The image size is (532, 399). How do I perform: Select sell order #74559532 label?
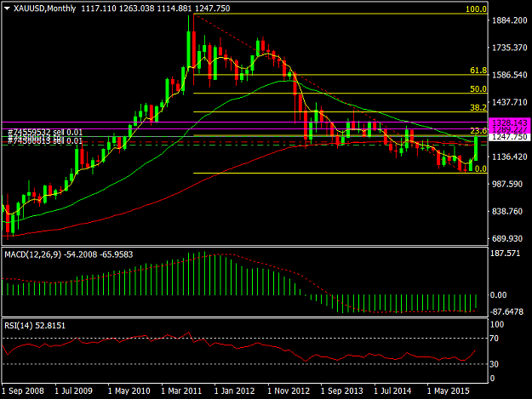(45, 132)
